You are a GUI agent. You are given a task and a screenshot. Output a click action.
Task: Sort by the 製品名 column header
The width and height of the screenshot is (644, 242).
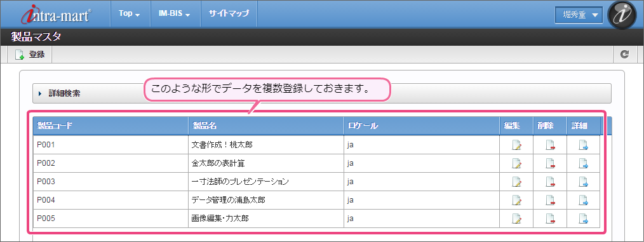click(x=266, y=126)
